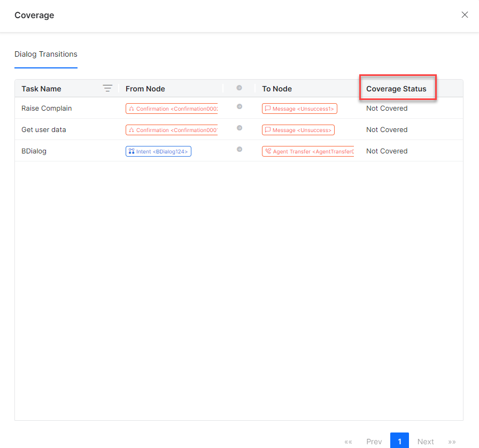Screen dimensions: 479x448
Task: Jump to the last page arrows
Action: point(452,441)
